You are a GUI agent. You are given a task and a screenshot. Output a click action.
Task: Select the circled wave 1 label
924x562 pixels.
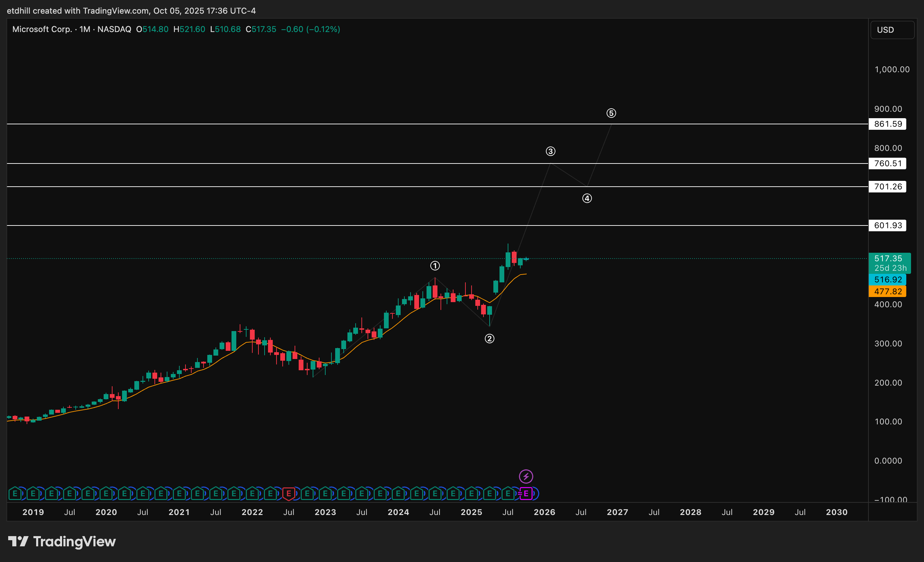coord(435,266)
